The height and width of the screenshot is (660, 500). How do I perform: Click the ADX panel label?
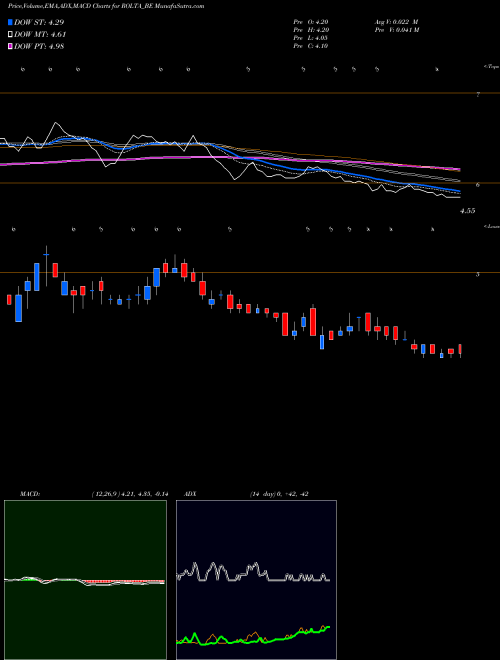click(190, 494)
